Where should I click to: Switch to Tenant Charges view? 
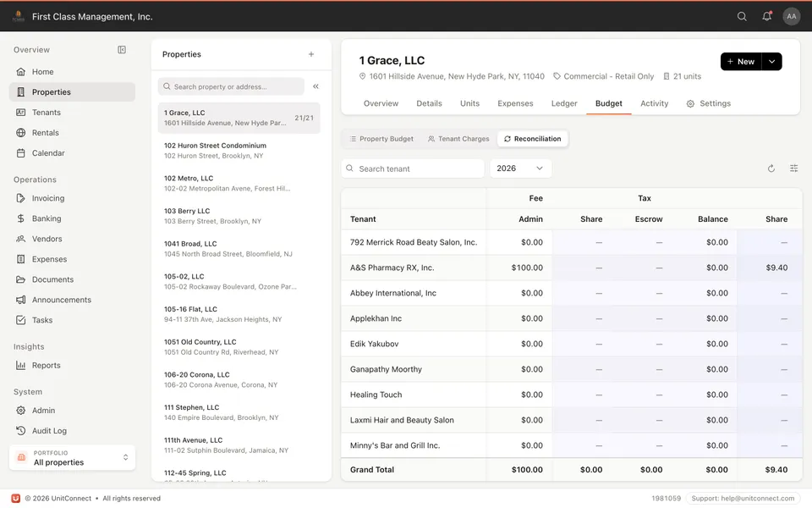(458, 139)
